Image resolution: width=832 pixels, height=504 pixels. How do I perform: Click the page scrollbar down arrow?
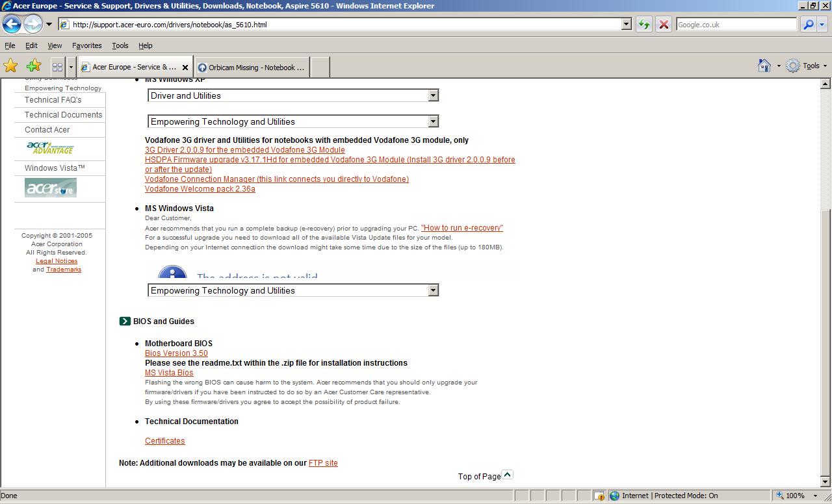[x=825, y=482]
